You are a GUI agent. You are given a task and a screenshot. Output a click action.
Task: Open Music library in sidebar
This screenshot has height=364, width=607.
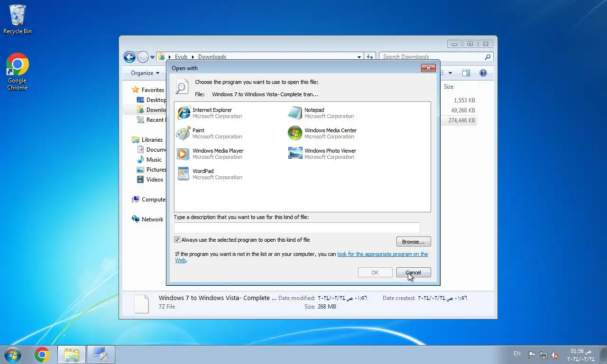point(149,160)
